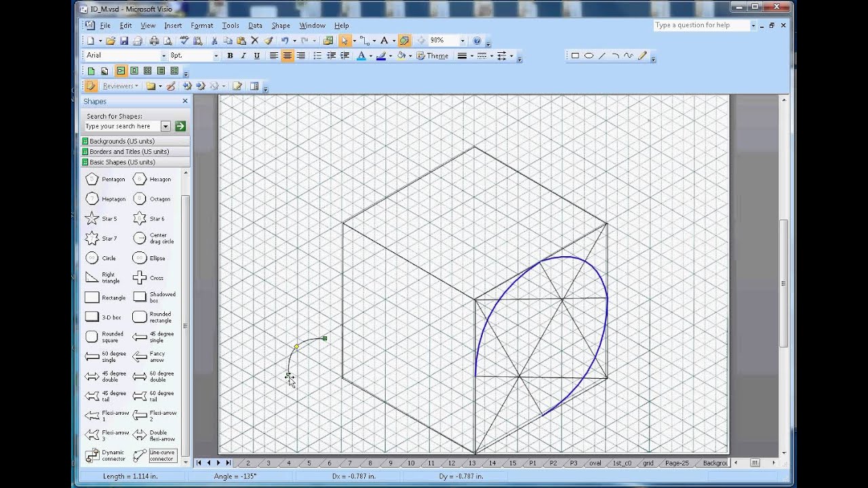Toggle Align Center
Screen dimensions: 868x488
click(x=287, y=56)
